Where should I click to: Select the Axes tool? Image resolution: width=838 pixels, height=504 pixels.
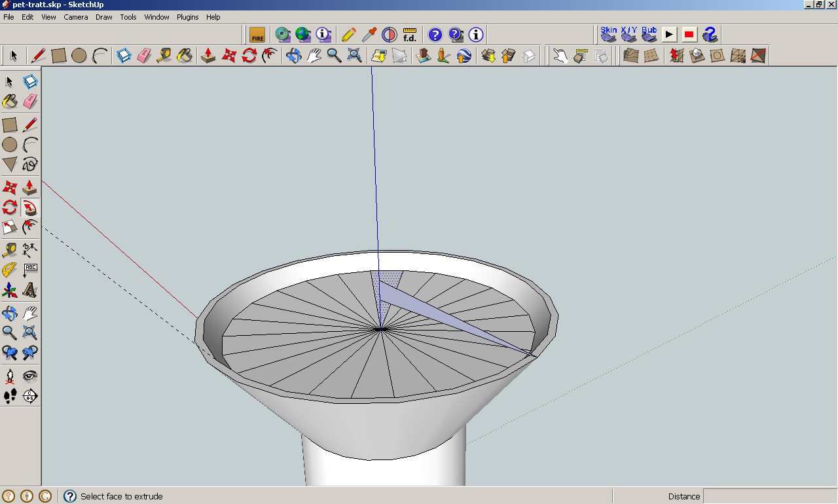point(9,289)
